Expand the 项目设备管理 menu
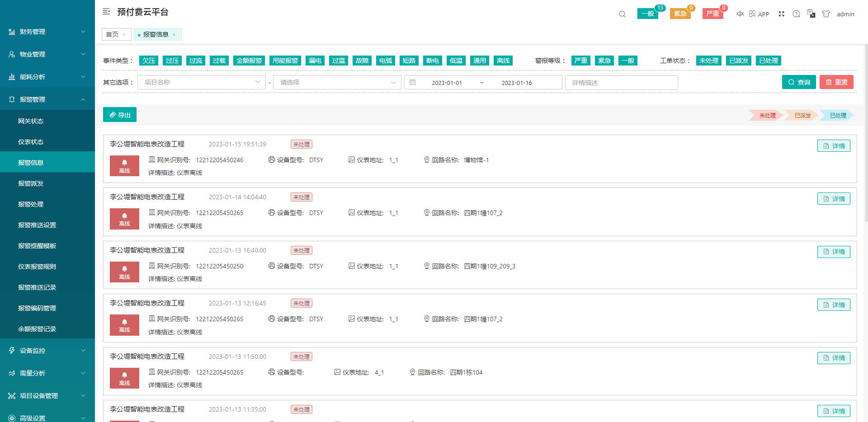The width and height of the screenshot is (868, 422). pyautogui.click(x=47, y=396)
